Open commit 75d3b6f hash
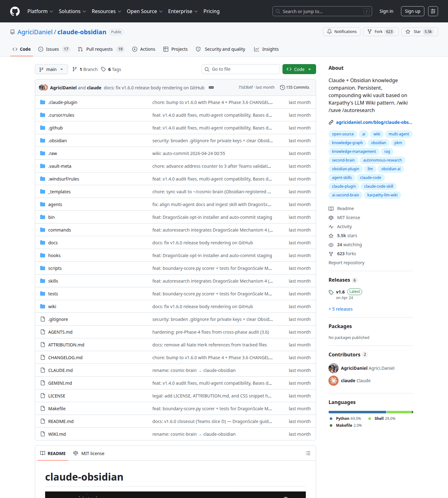448x498 pixels. pyautogui.click(x=245, y=87)
